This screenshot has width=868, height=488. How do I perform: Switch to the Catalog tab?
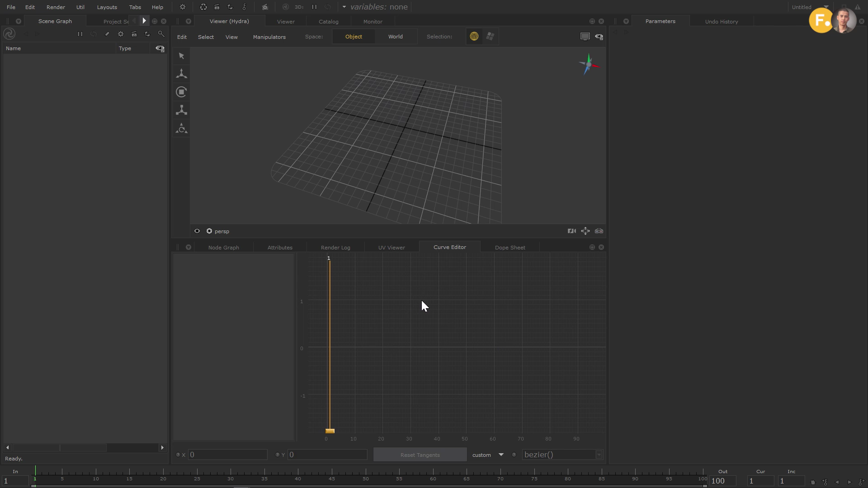pyautogui.click(x=328, y=22)
